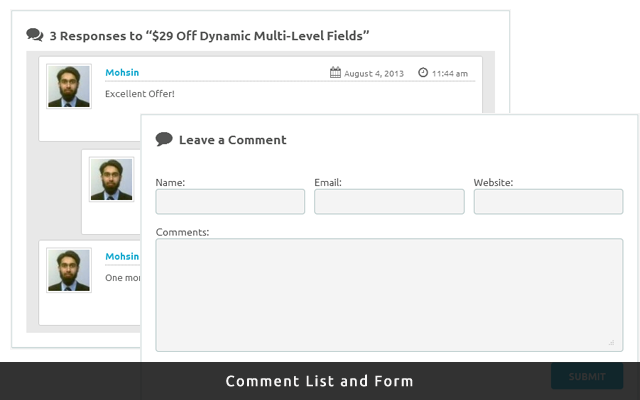Click inside the Comments text area
The height and width of the screenshot is (400, 640).
pos(389,295)
